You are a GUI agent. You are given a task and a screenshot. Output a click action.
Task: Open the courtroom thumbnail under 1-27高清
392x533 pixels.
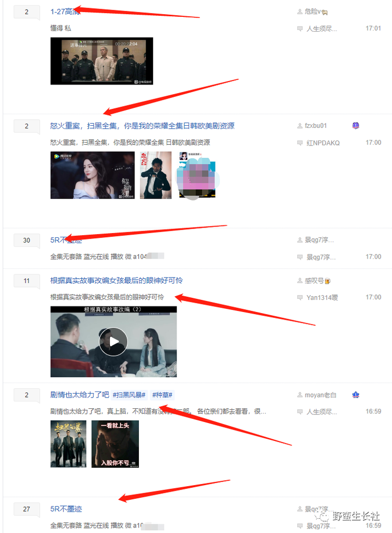point(102,61)
